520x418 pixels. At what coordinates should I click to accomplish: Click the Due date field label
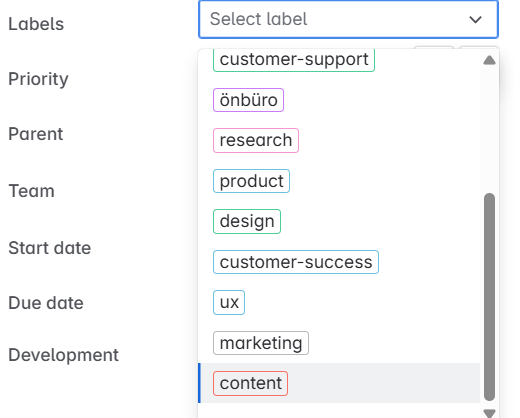click(46, 303)
